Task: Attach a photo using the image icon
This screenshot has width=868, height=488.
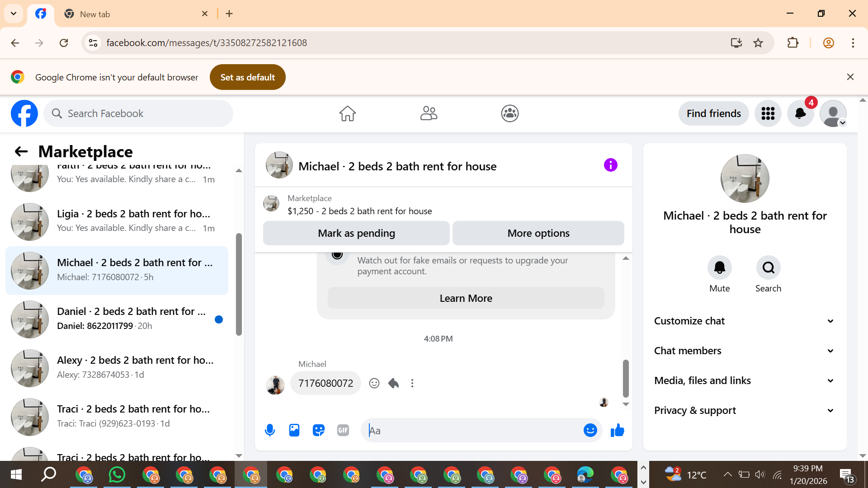Action: [294, 430]
